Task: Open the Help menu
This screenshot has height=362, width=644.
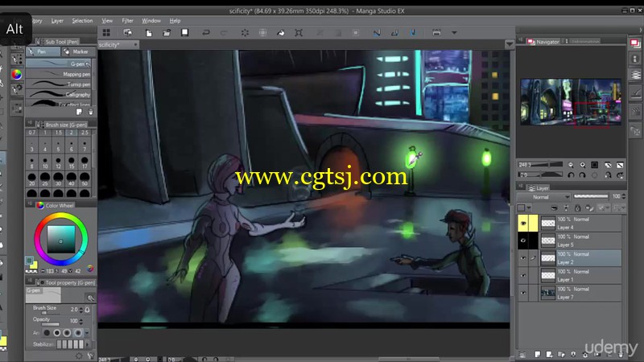Action: pyautogui.click(x=175, y=21)
